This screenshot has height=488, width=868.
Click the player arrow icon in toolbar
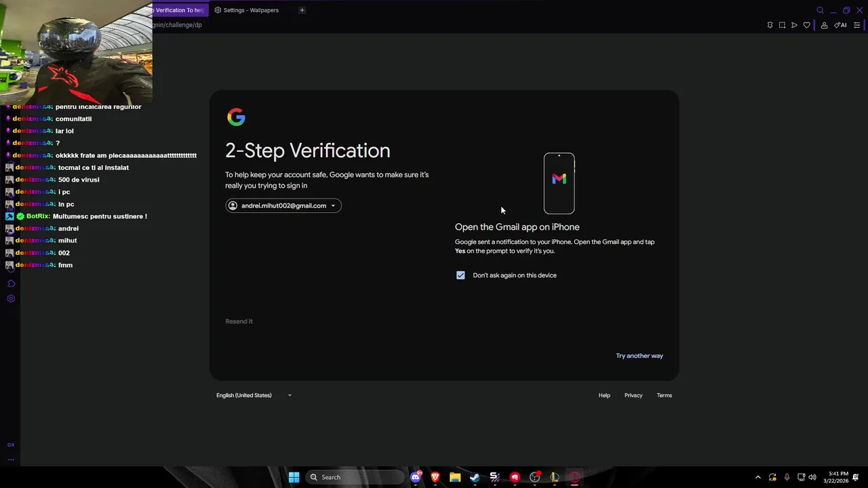(x=794, y=25)
